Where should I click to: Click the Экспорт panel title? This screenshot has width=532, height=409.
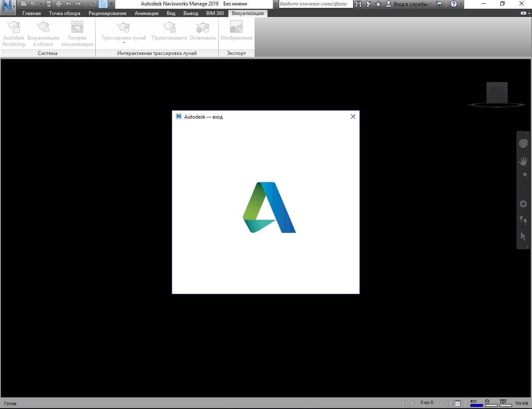[x=237, y=53]
